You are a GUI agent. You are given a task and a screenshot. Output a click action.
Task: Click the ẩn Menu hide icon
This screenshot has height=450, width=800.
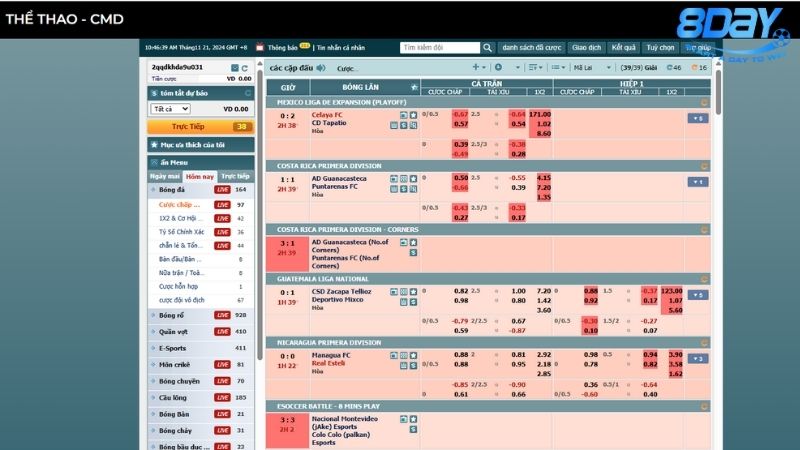[154, 162]
